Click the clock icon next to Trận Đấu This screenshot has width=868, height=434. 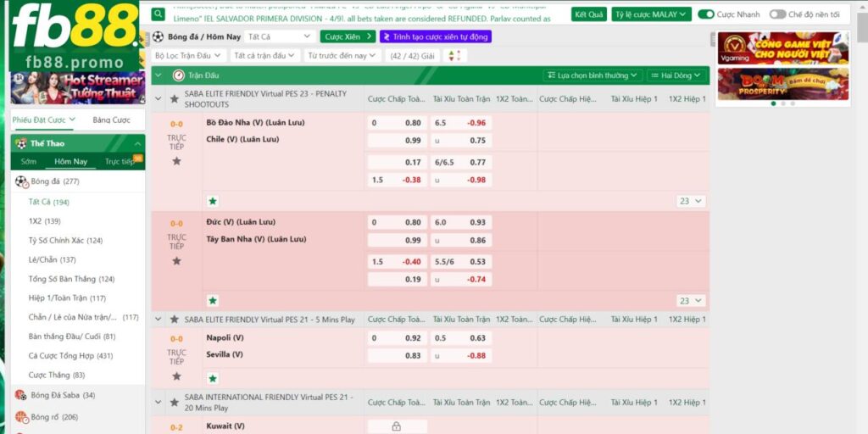pyautogui.click(x=178, y=75)
